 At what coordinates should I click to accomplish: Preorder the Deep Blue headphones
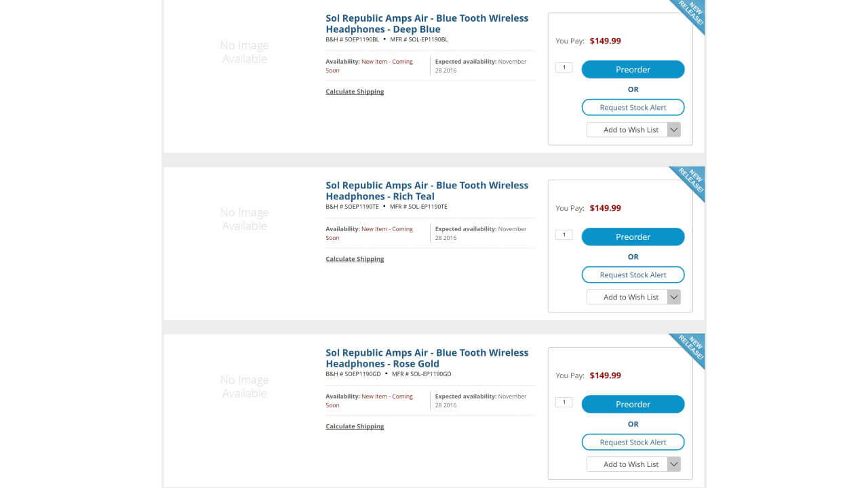coord(633,70)
